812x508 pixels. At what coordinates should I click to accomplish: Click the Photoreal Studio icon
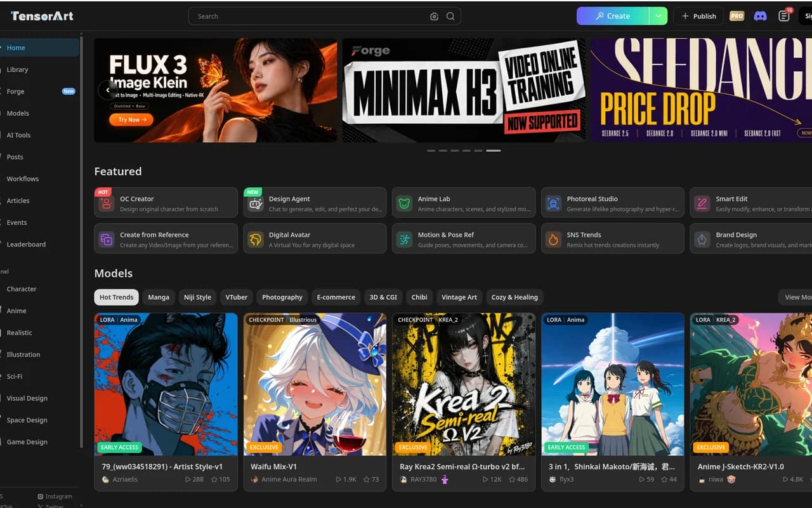point(553,204)
